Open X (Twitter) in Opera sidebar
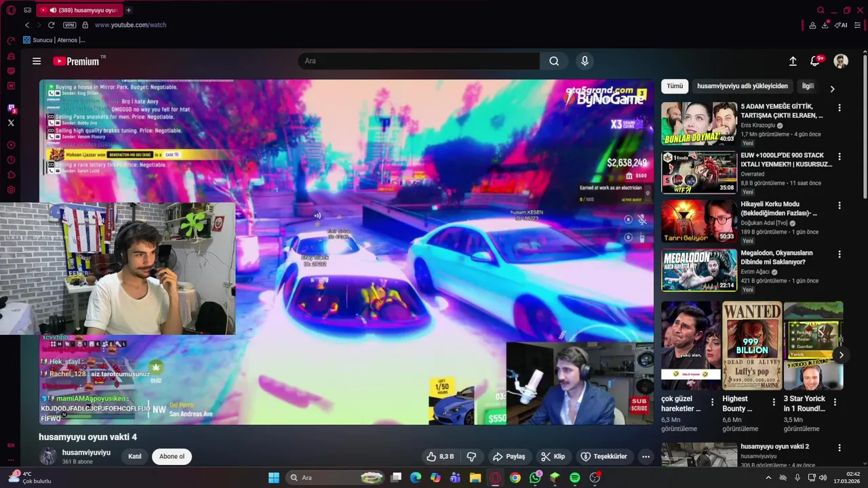 (11, 123)
